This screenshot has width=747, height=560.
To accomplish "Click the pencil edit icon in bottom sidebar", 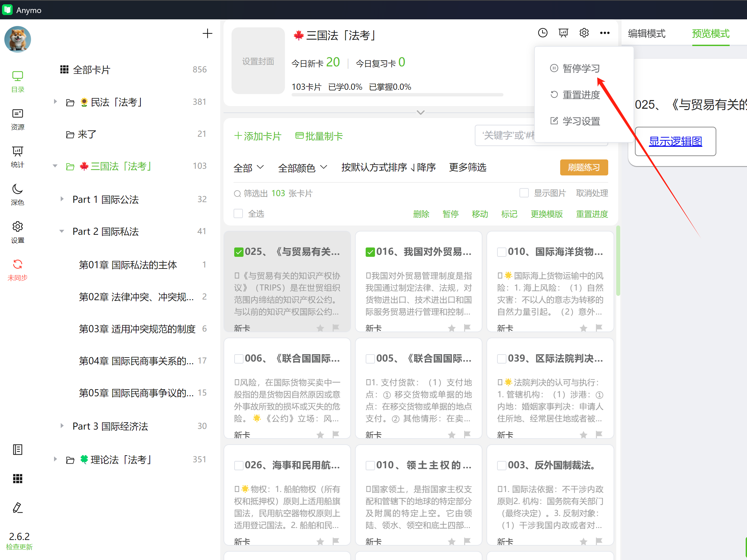I will click(x=18, y=507).
